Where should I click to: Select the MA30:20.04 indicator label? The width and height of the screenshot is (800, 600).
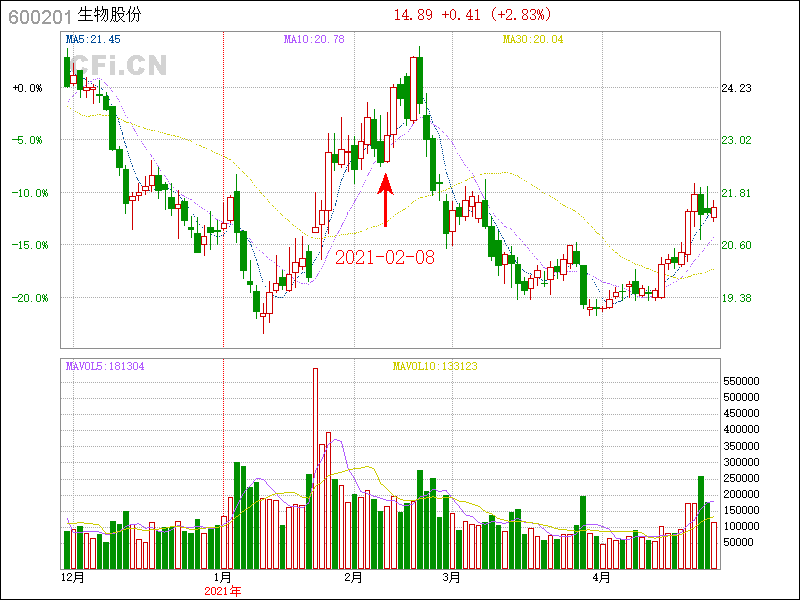533,40
